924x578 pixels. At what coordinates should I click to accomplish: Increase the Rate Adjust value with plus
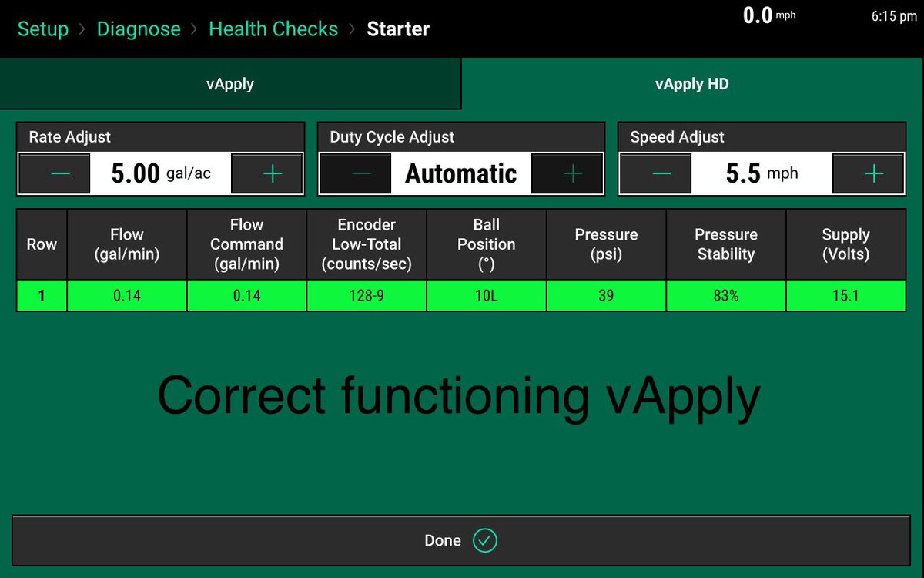pyautogui.click(x=267, y=173)
